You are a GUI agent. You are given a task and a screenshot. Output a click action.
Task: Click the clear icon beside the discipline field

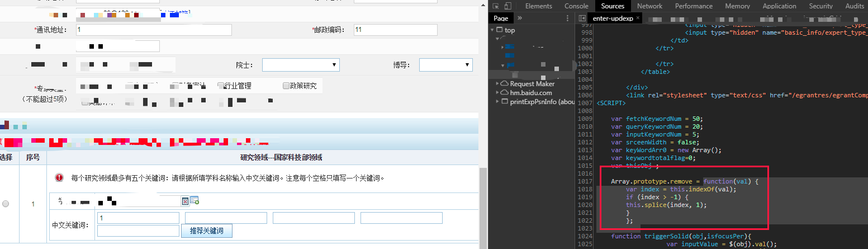pyautogui.click(x=185, y=201)
